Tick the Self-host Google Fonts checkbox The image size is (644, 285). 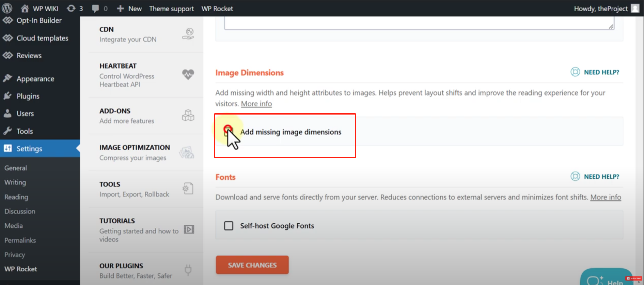click(x=229, y=226)
